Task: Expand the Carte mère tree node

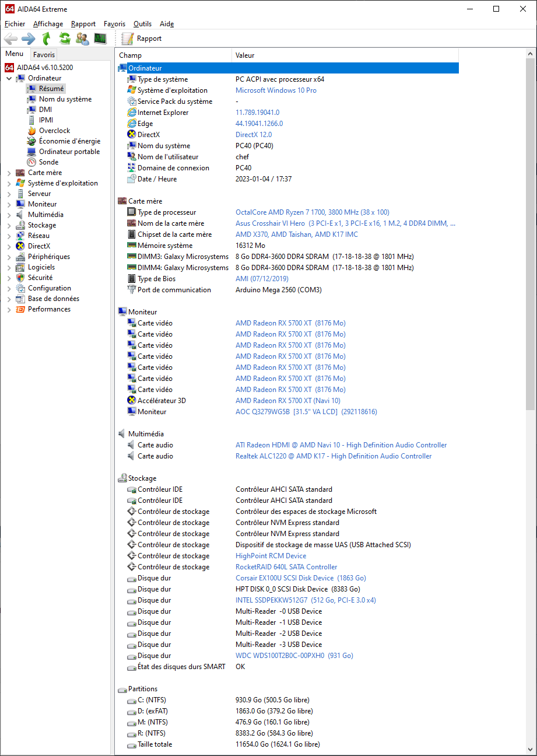Action: coord(9,173)
